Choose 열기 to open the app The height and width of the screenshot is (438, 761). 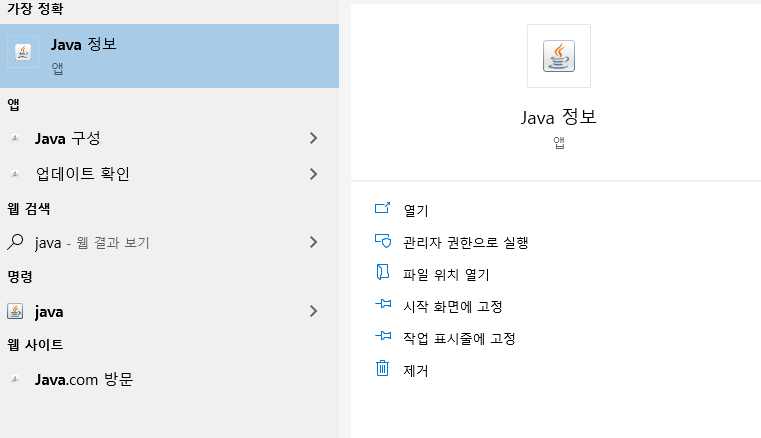coord(416,210)
